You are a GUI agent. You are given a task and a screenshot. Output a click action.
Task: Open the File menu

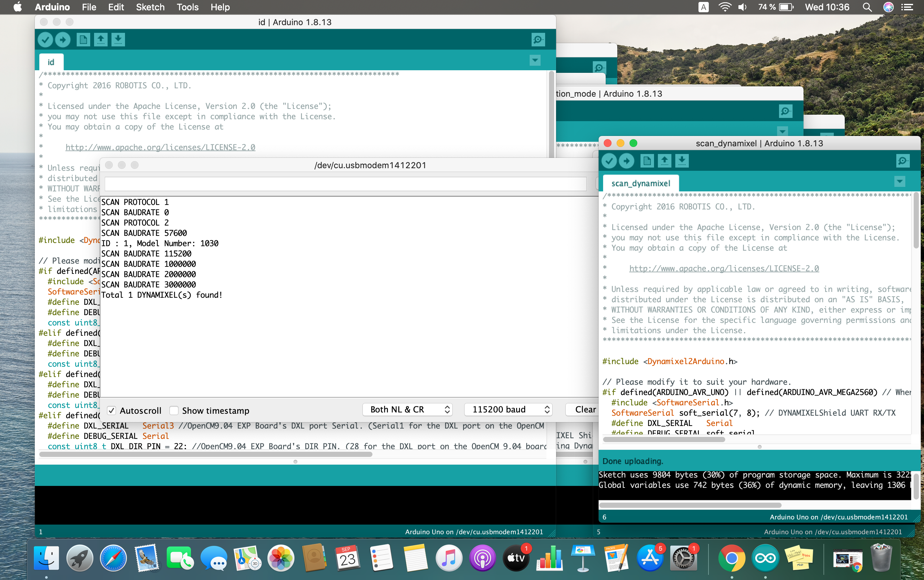click(89, 7)
